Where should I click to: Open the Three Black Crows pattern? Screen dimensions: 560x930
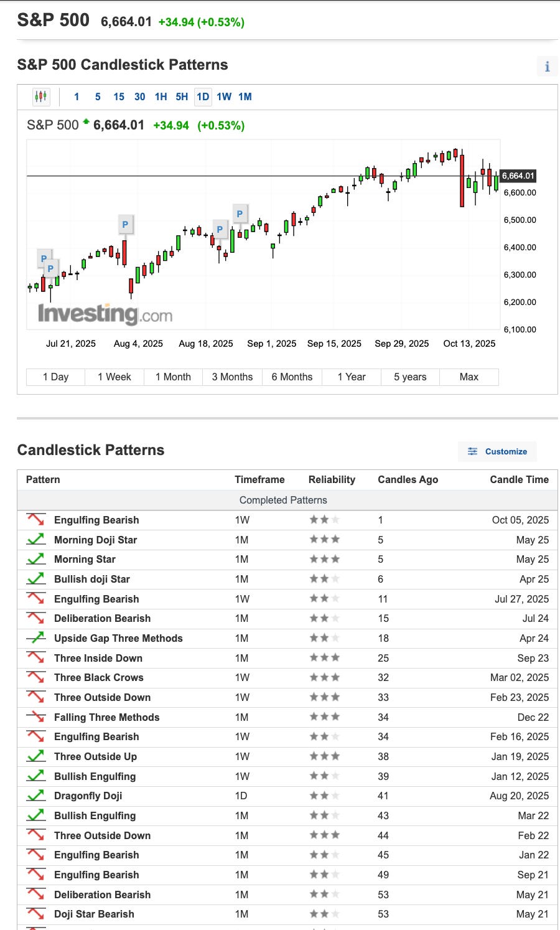[98, 677]
